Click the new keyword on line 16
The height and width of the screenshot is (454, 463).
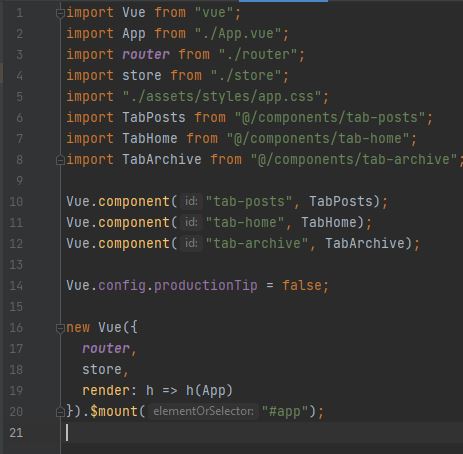pyautogui.click(x=78, y=328)
